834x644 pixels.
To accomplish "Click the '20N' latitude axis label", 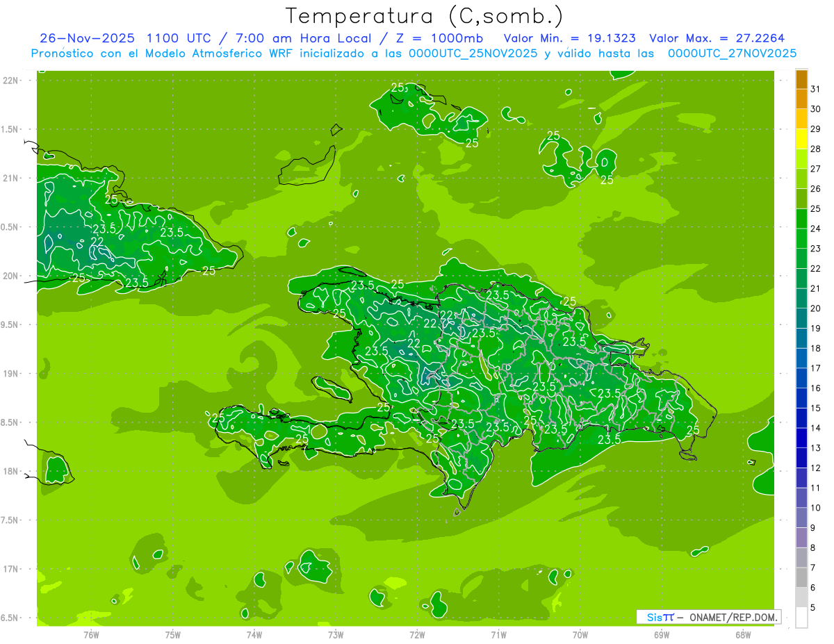I will pos(10,276).
